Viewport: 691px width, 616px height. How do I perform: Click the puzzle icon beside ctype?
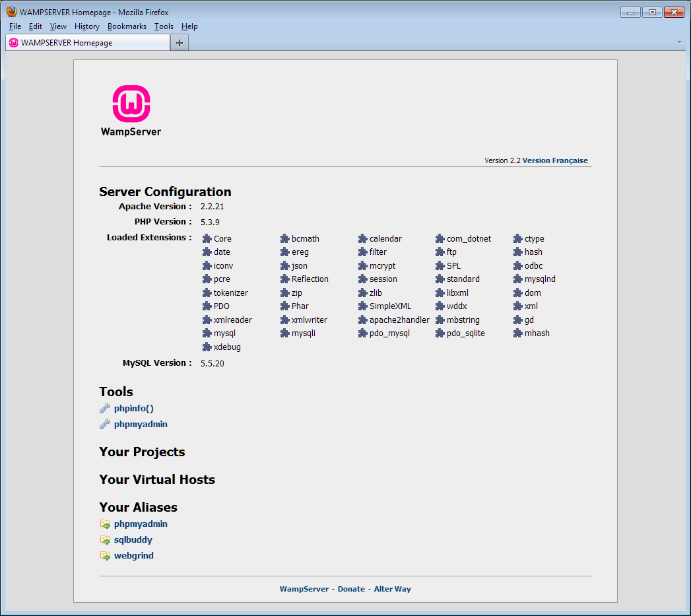point(518,238)
